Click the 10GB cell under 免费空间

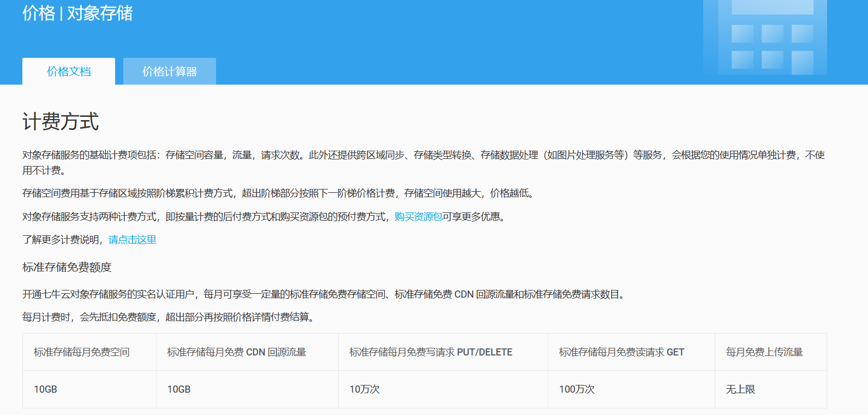tap(89, 389)
